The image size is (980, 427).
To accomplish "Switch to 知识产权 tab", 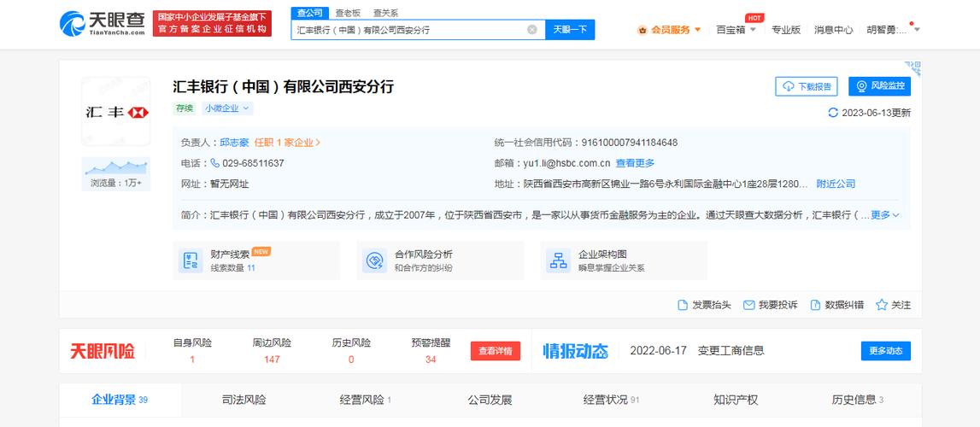I will (736, 401).
